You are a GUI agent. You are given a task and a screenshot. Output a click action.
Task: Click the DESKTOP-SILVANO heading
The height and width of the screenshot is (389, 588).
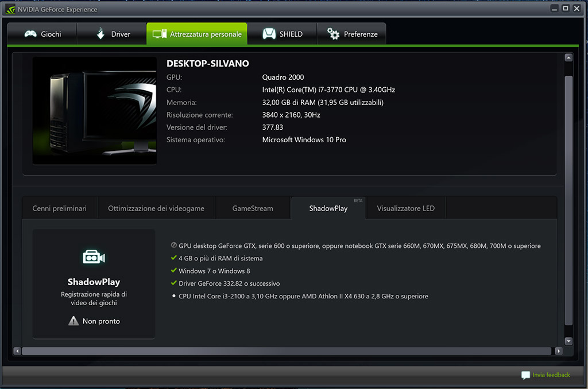208,63
